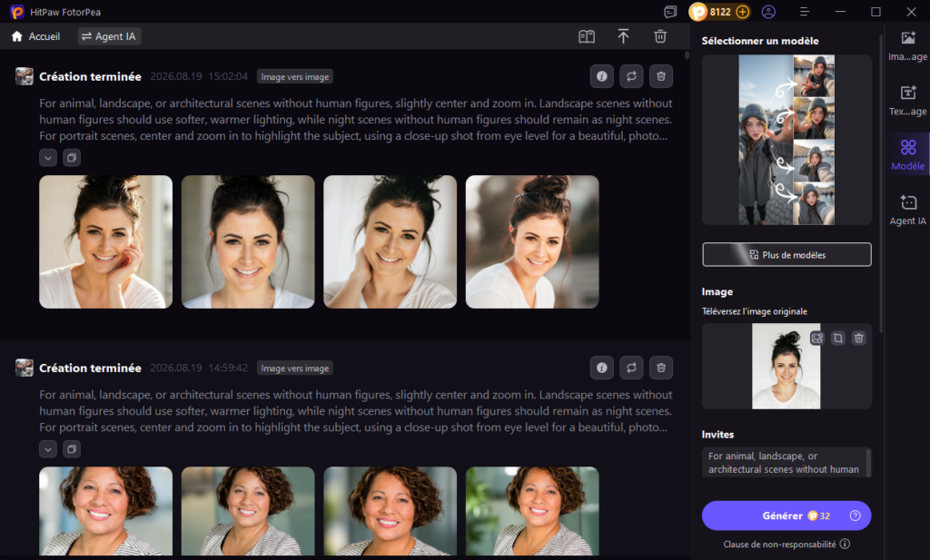930x560 pixels.
Task: Click the right panel vertical scrollbar
Action: point(881,183)
